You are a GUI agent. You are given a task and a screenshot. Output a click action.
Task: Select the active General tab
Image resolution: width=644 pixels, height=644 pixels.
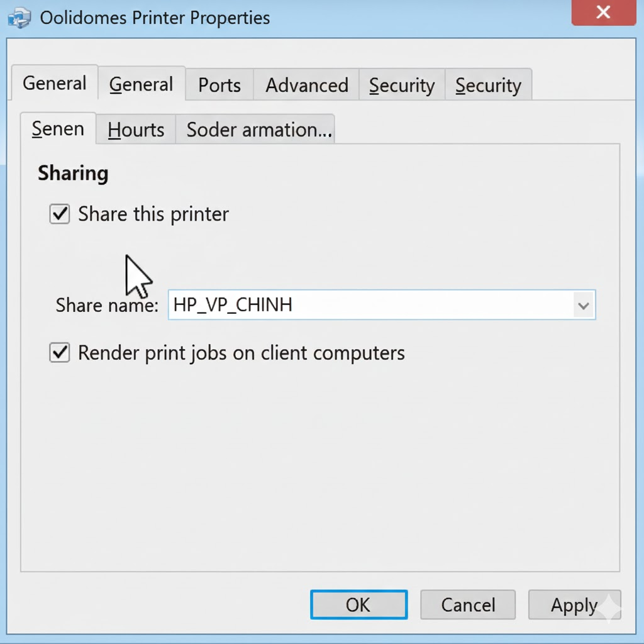[x=55, y=84]
